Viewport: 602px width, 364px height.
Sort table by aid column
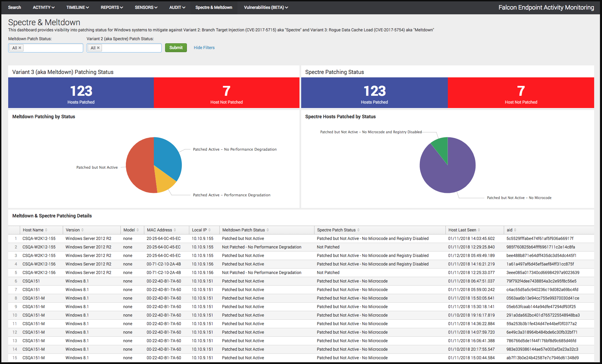pos(512,230)
